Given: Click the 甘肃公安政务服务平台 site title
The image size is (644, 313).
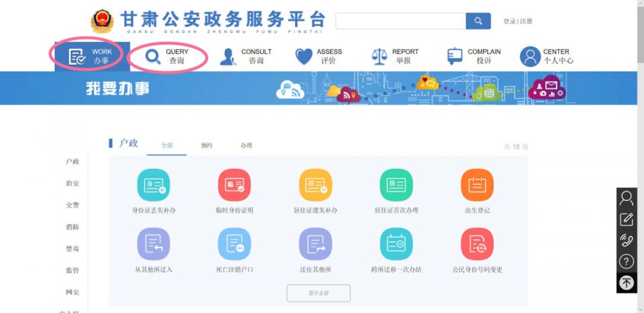Looking at the screenshot, I should tap(222, 20).
